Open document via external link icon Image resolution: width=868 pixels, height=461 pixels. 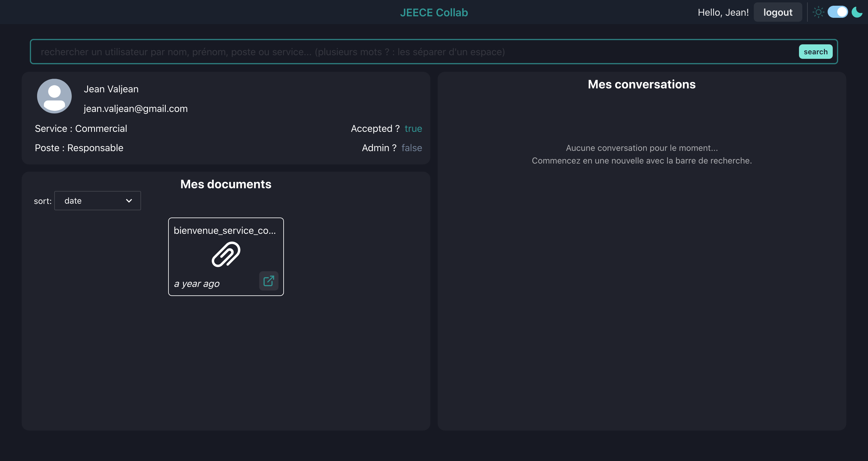click(269, 281)
